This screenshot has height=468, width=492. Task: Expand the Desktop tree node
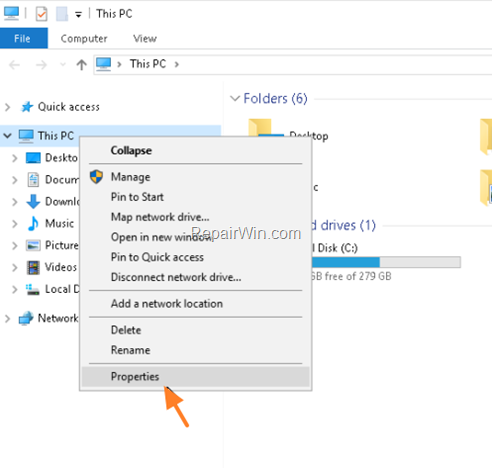[15, 158]
